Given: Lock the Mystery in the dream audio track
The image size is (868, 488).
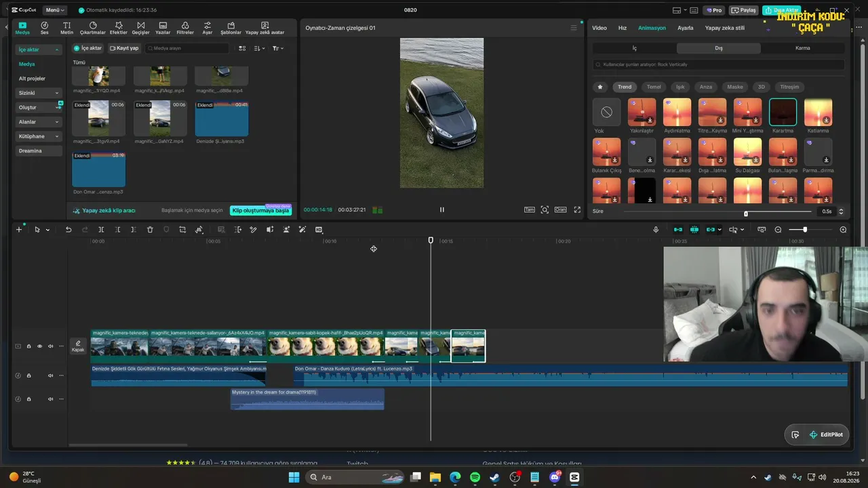Looking at the screenshot, I should 28,399.
